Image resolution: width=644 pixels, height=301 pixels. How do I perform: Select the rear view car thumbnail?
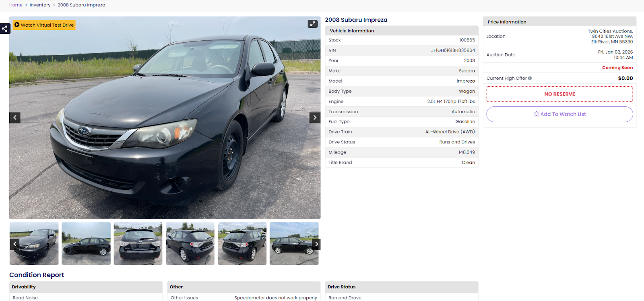point(138,243)
